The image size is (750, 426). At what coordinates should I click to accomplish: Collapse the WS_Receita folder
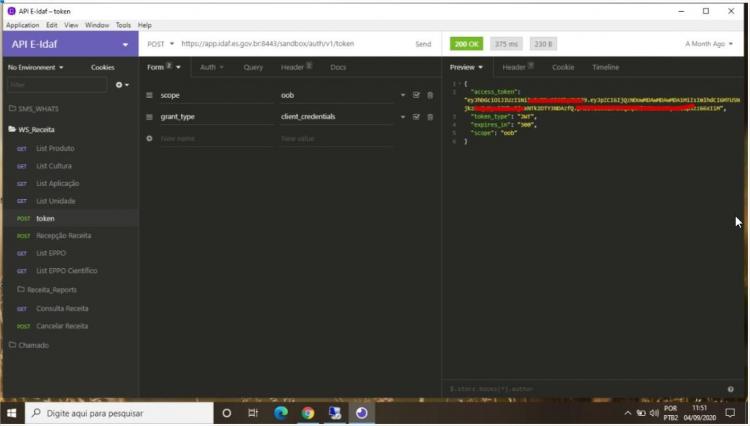[32, 130]
